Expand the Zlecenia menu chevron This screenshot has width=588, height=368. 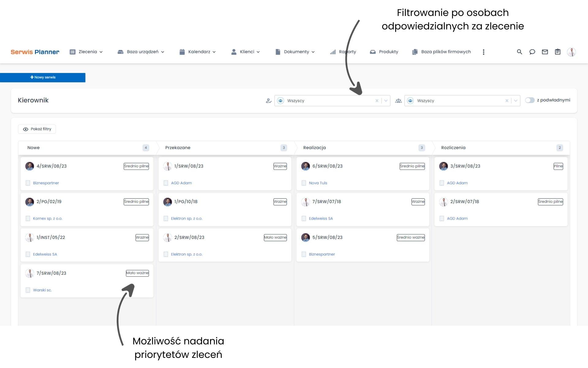101,52
